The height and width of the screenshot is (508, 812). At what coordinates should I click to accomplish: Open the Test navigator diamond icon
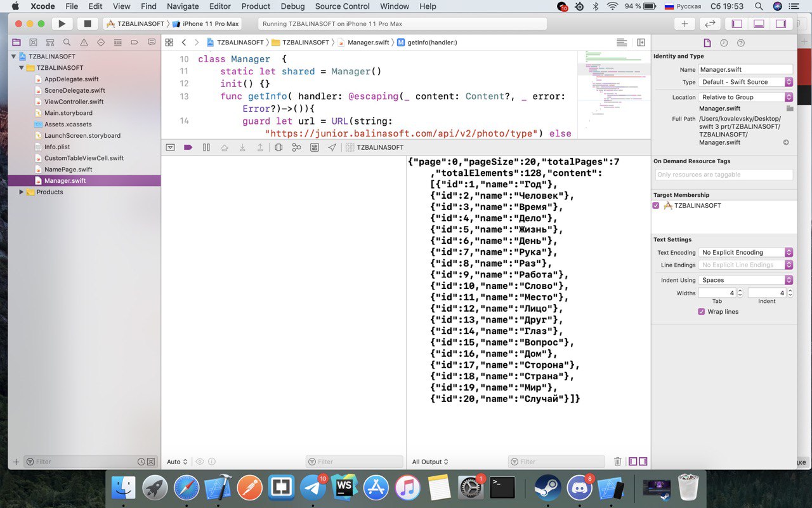101,43
